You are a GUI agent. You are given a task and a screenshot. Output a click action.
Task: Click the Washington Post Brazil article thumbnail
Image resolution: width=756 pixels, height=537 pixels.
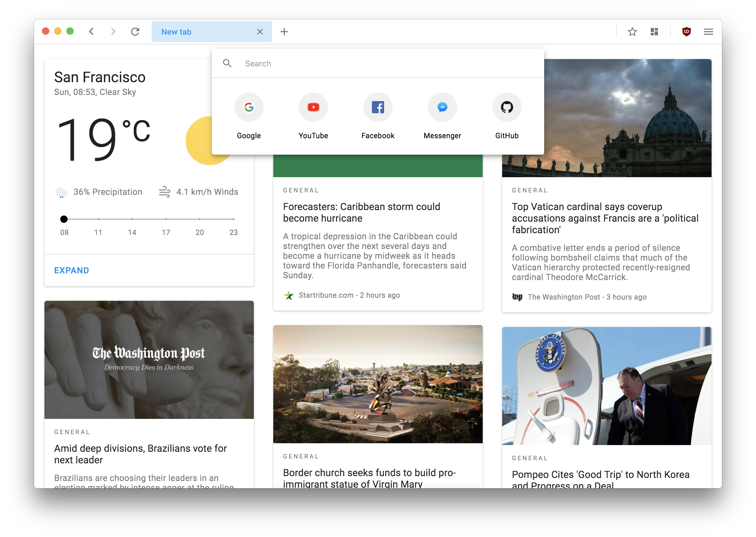(149, 360)
